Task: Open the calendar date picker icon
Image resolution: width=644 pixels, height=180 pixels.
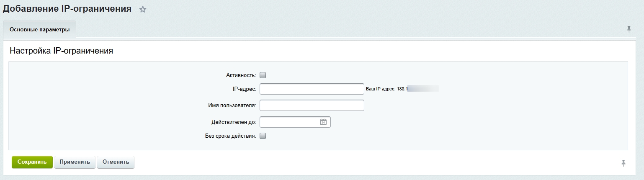Action: pos(323,122)
